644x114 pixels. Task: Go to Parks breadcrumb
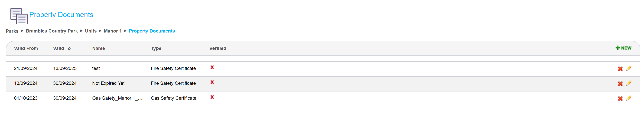coord(12,31)
